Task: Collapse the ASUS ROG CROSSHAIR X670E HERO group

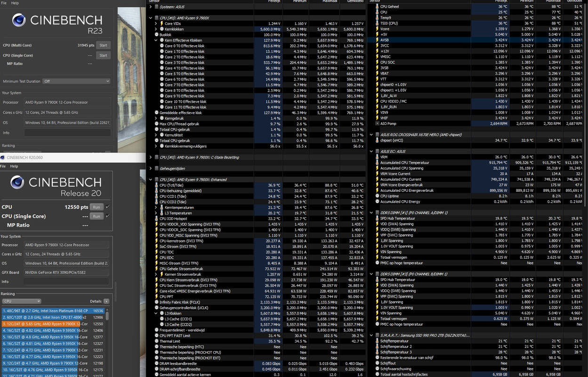Action: pyautogui.click(x=371, y=135)
